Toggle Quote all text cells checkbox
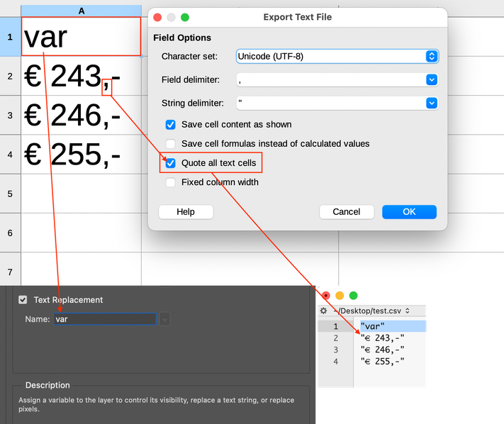 pyautogui.click(x=170, y=163)
